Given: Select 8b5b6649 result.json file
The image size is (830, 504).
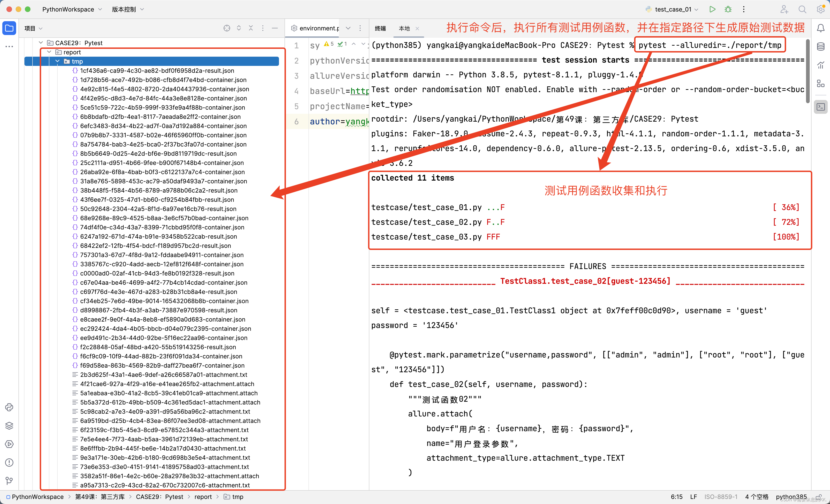Looking at the screenshot, I should (x=158, y=153).
